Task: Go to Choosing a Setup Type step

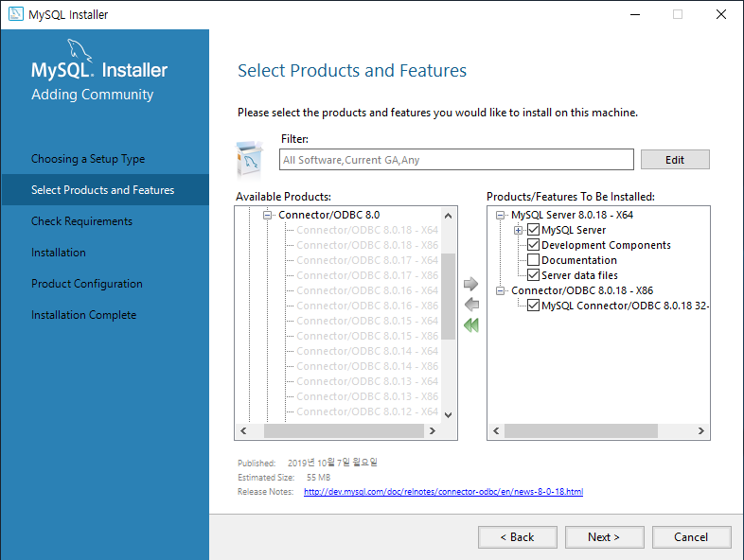Action: click(88, 159)
